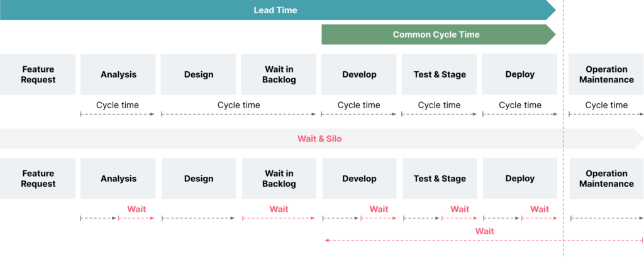Click the top-row Analysis box

118,74
